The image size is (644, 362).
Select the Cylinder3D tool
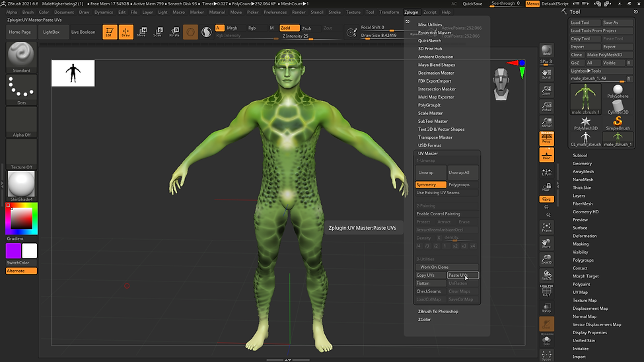click(x=618, y=107)
